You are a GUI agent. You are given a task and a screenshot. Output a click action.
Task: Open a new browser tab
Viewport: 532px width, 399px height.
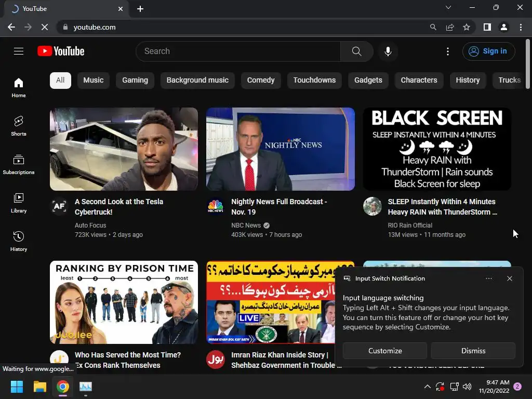(x=140, y=9)
